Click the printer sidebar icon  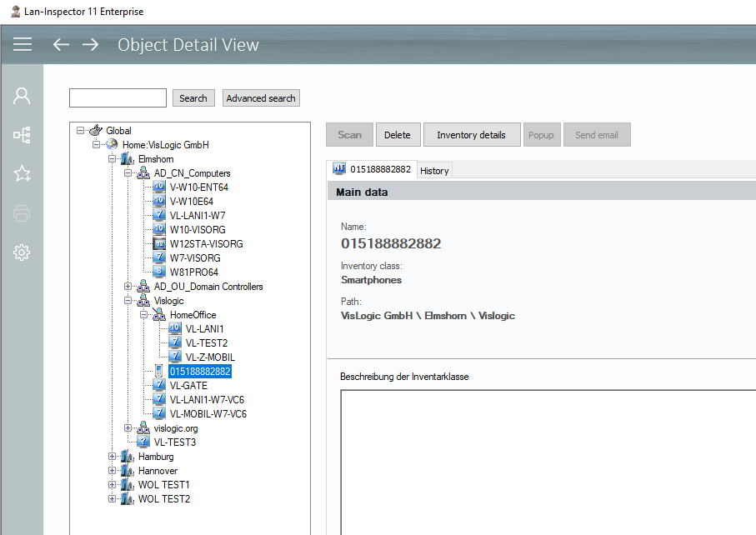coord(23,213)
